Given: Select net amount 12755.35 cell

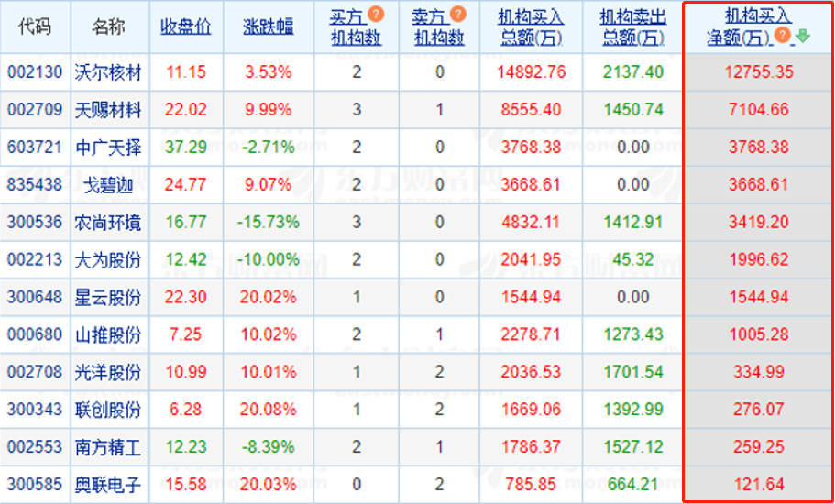Looking at the screenshot, I should 759,71.
